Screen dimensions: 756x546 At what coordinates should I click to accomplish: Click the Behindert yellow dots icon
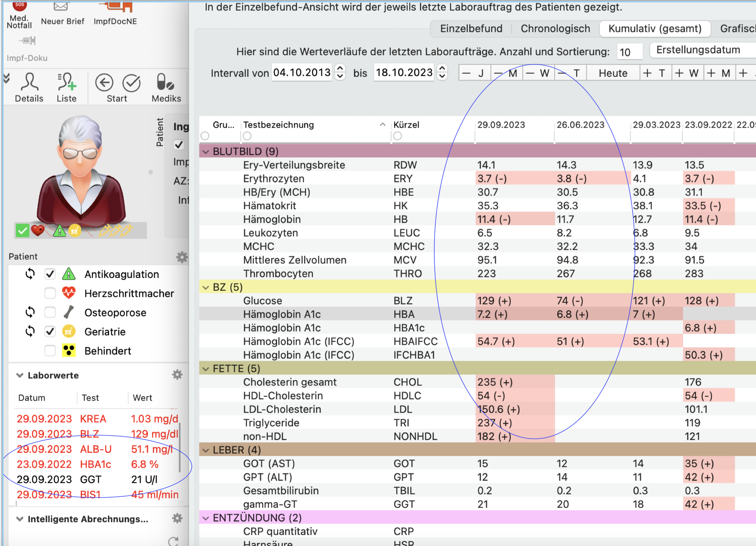click(69, 350)
